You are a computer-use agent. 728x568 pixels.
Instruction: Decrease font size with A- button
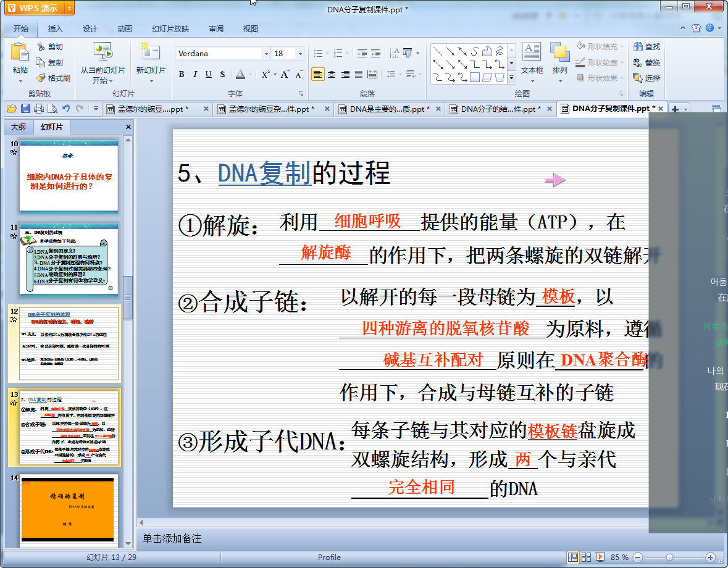[x=299, y=74]
